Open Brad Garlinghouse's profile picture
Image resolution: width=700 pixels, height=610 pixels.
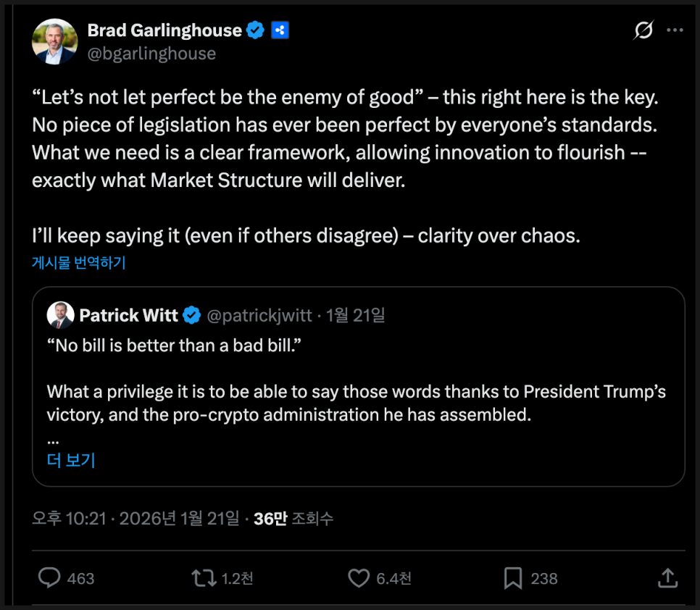point(54,41)
